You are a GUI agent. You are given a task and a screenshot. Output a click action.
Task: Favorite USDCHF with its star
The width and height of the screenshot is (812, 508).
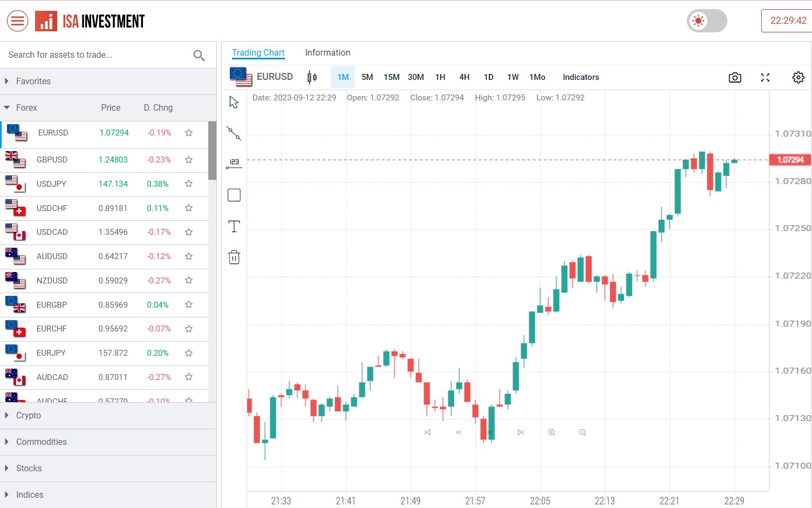pos(189,208)
